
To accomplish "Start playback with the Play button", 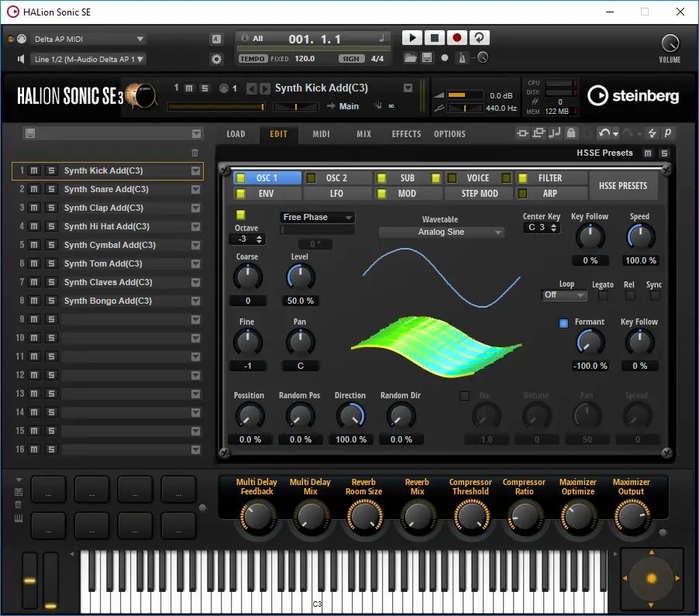I will tap(412, 38).
